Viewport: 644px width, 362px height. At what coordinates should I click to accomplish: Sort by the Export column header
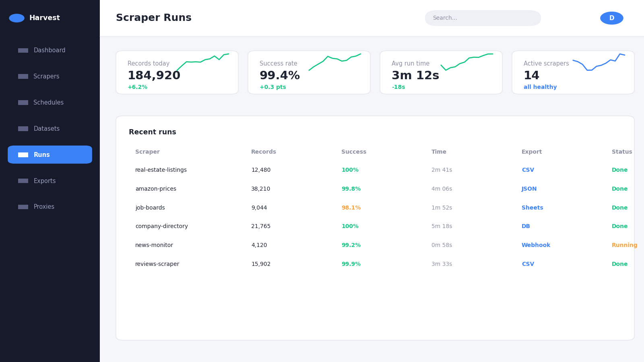pos(532,152)
